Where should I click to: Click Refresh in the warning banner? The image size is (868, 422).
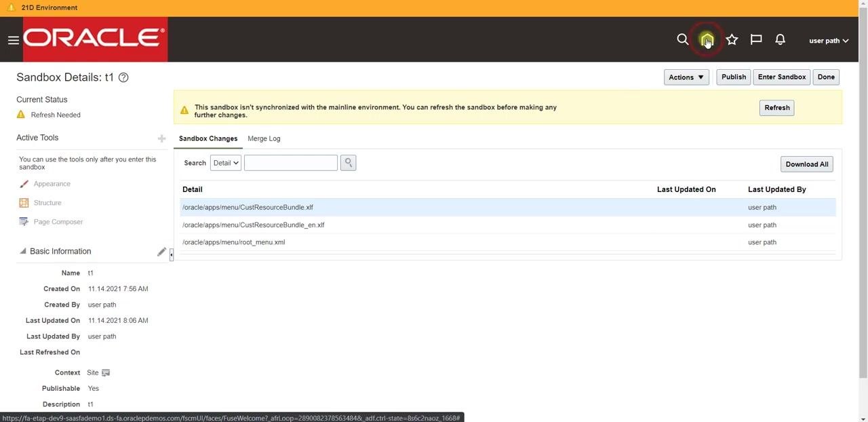[777, 108]
